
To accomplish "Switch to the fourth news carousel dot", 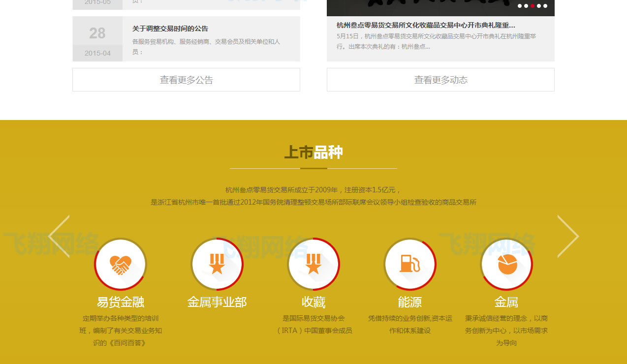I will tap(539, 6).
